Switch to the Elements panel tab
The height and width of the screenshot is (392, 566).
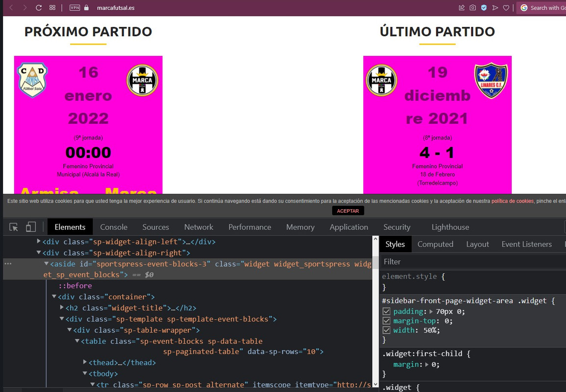point(70,227)
